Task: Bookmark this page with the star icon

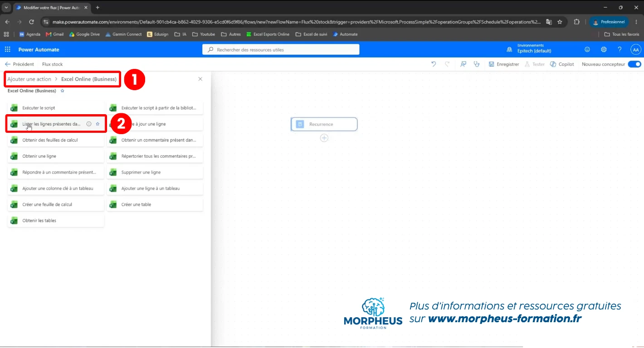Action: click(x=560, y=22)
